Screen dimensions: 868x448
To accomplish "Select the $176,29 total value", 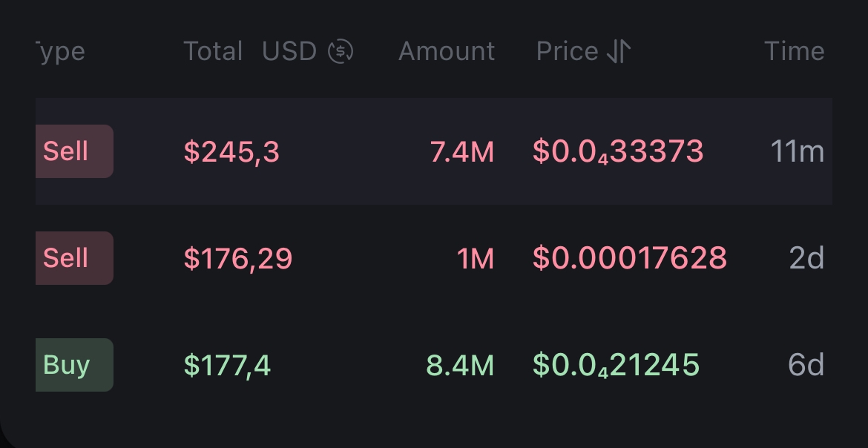I will [238, 259].
